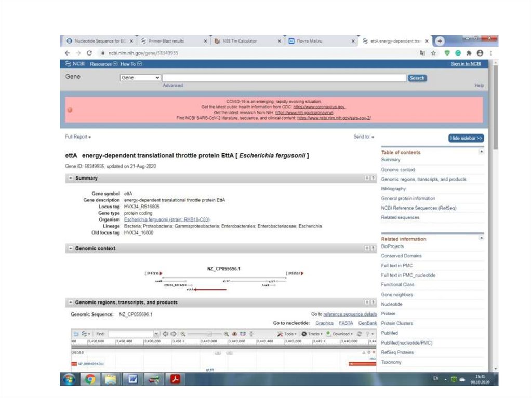
Task: Click the green shield extension icon
Action: pyautogui.click(x=447, y=53)
